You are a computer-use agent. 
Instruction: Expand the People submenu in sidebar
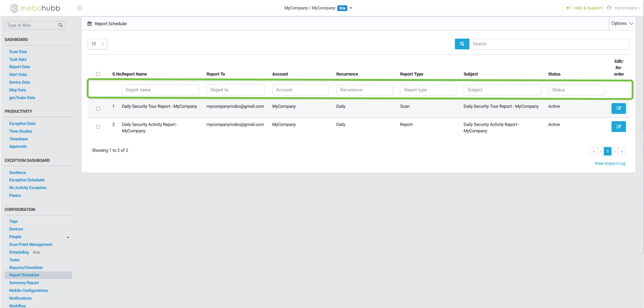click(x=68, y=237)
